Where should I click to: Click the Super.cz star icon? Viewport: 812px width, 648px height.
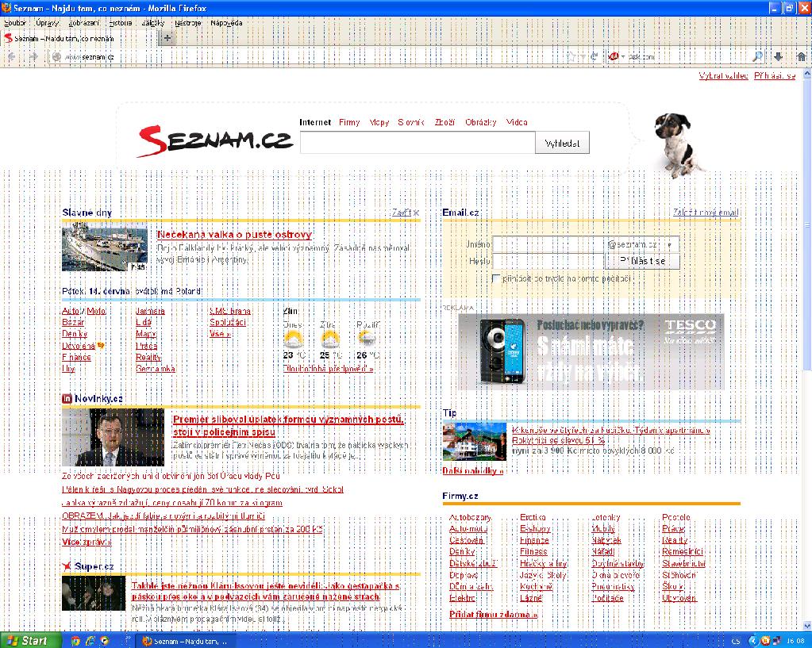[x=67, y=566]
